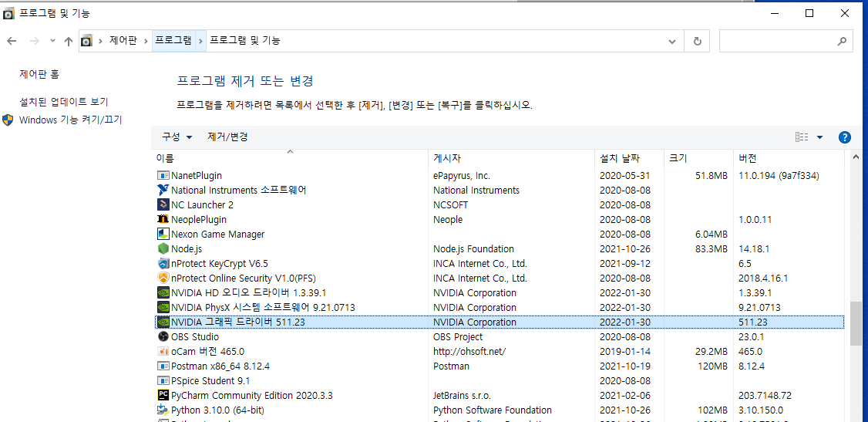Image resolution: width=868 pixels, height=422 pixels.
Task: Open the recent locations dropdown arrow
Action: [x=52, y=41]
